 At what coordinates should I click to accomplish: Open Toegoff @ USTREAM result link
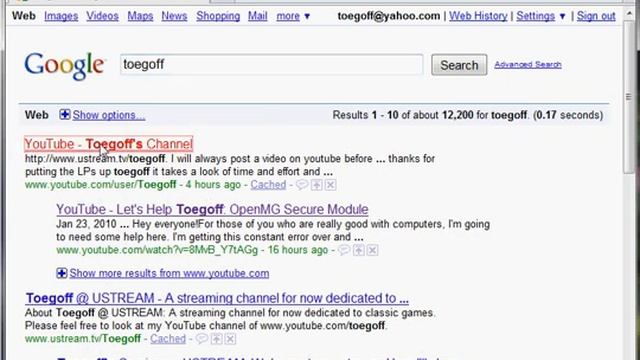[217, 298]
